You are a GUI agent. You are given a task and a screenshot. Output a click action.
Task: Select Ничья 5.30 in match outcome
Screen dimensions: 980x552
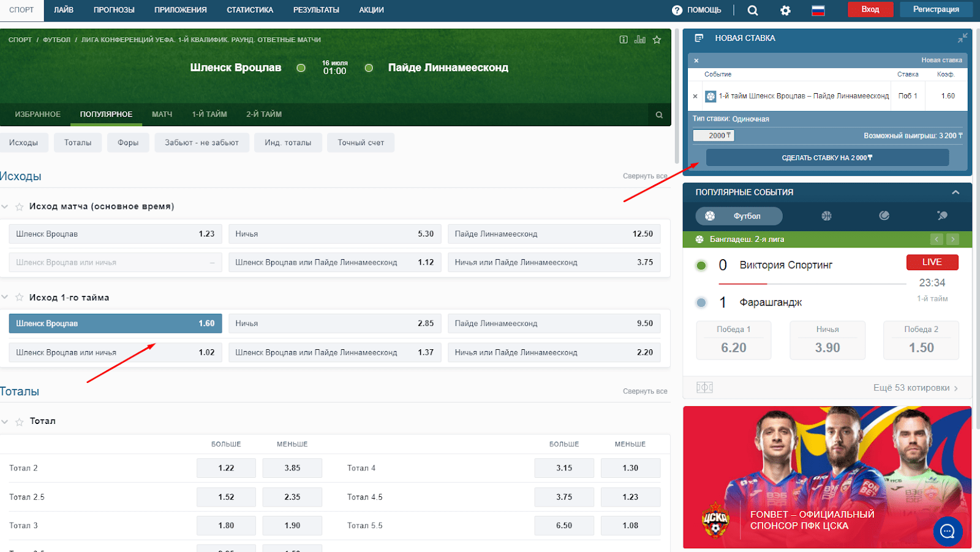(x=334, y=234)
